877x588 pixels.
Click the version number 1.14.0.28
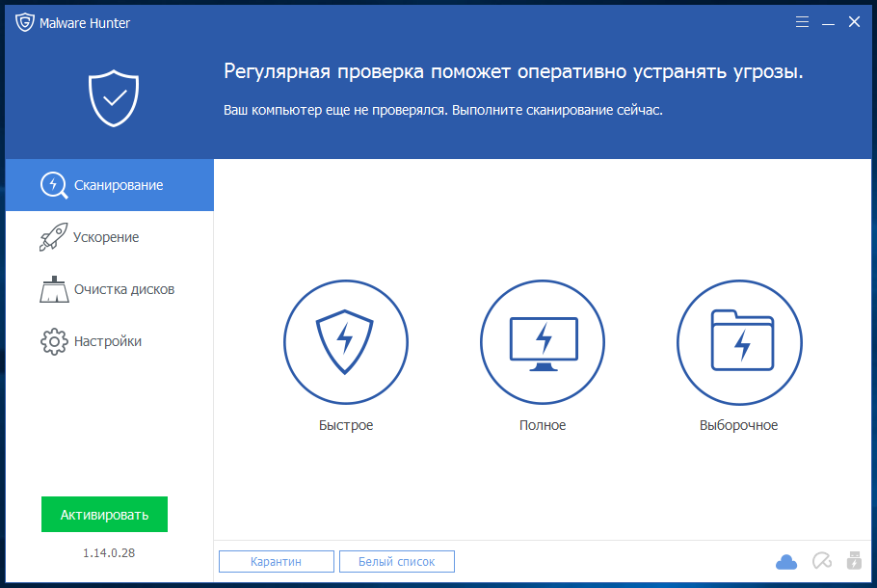pos(109,553)
